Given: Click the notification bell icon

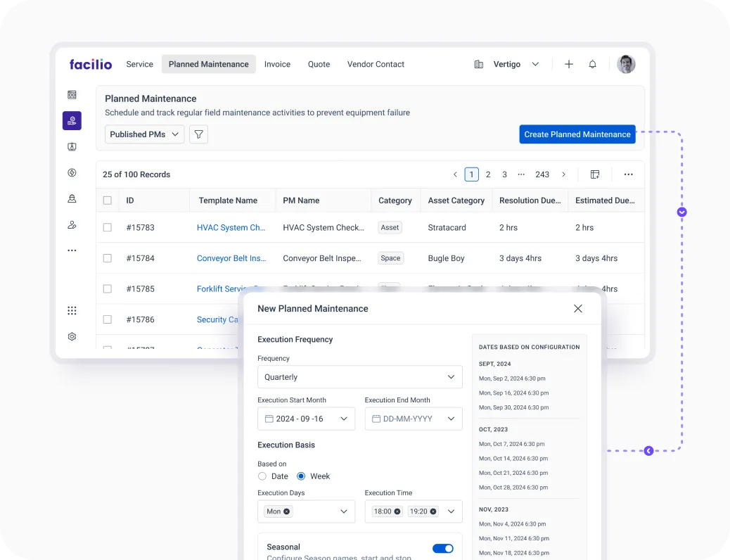Looking at the screenshot, I should (x=592, y=64).
